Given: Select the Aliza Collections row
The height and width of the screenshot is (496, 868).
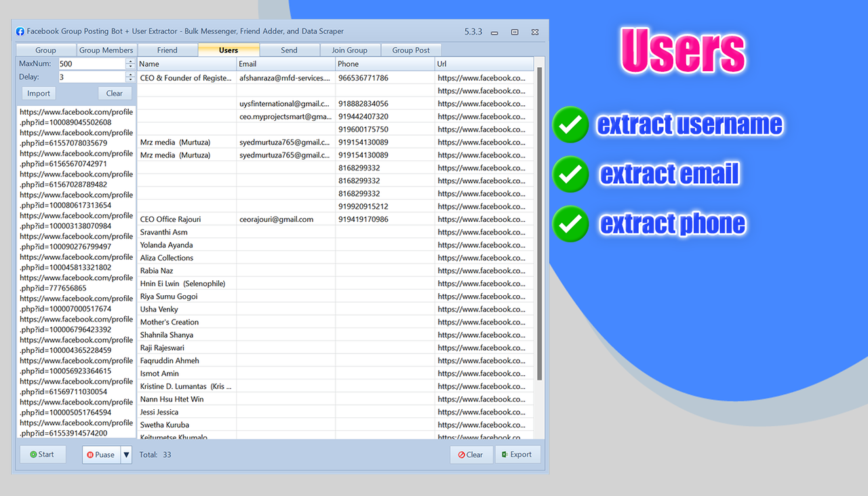Looking at the screenshot, I should (336, 258).
